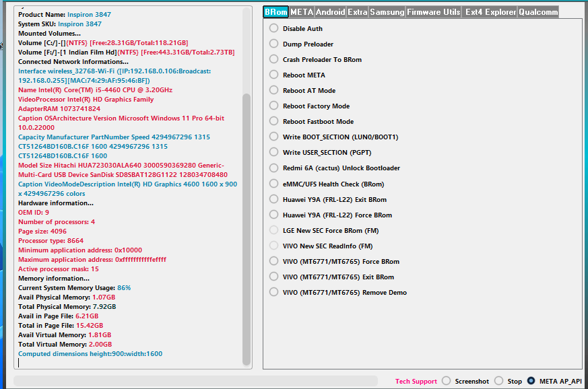Open the Qualcomm tab

(x=538, y=12)
